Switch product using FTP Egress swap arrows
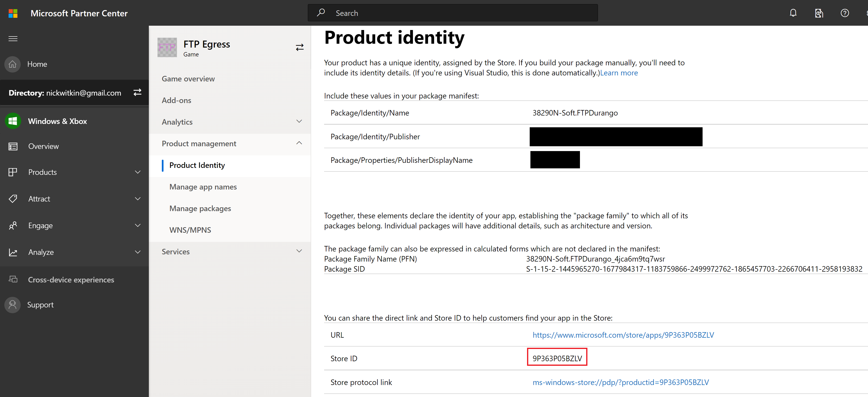The height and width of the screenshot is (397, 868). (x=300, y=48)
